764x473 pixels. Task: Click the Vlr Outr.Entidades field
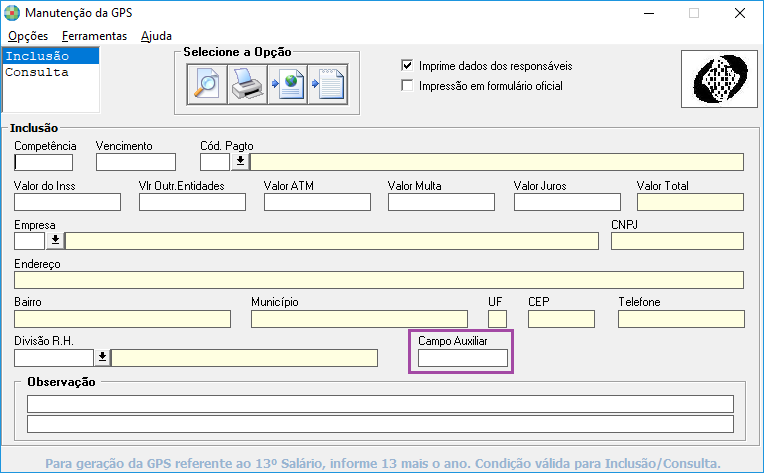click(x=192, y=202)
